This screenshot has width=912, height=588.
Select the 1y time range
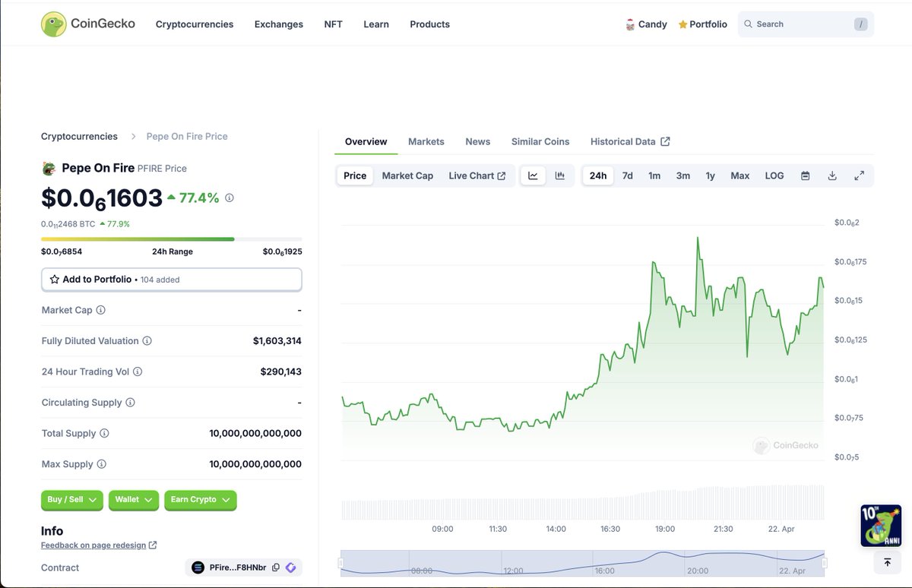click(711, 175)
